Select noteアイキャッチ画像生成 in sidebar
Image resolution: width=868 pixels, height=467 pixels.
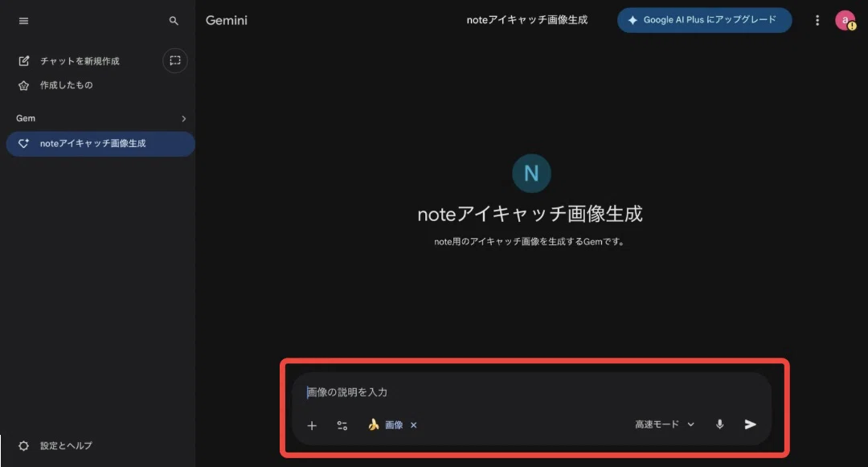pyautogui.click(x=100, y=144)
